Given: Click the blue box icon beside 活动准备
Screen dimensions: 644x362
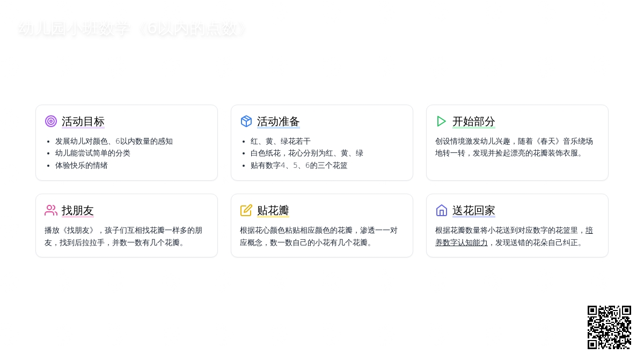Looking at the screenshot, I should pyautogui.click(x=246, y=121).
